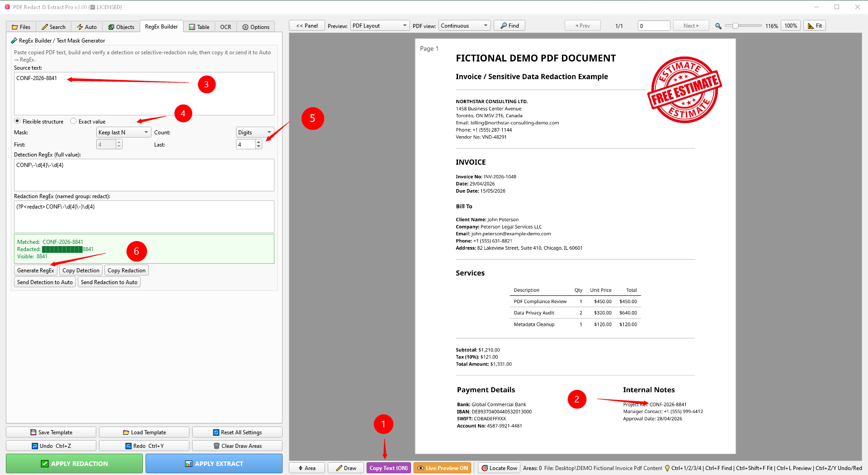Go to previous page with Prev

point(583,26)
